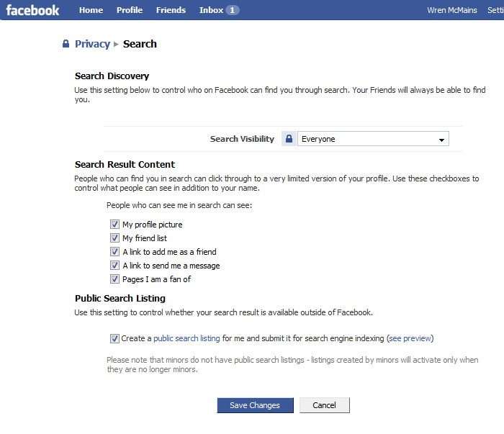Screen dimensions: 504x434
Task: Click the Save Changes button
Action: coord(255,405)
